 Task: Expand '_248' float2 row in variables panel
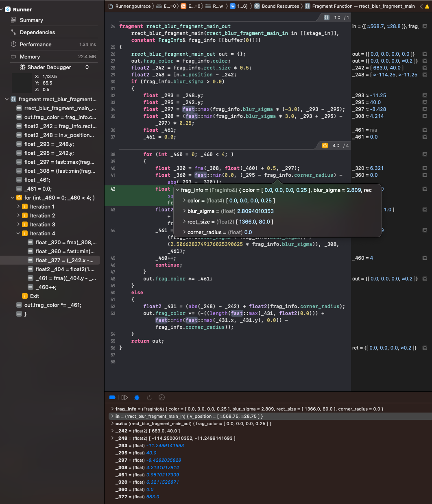[112, 438]
